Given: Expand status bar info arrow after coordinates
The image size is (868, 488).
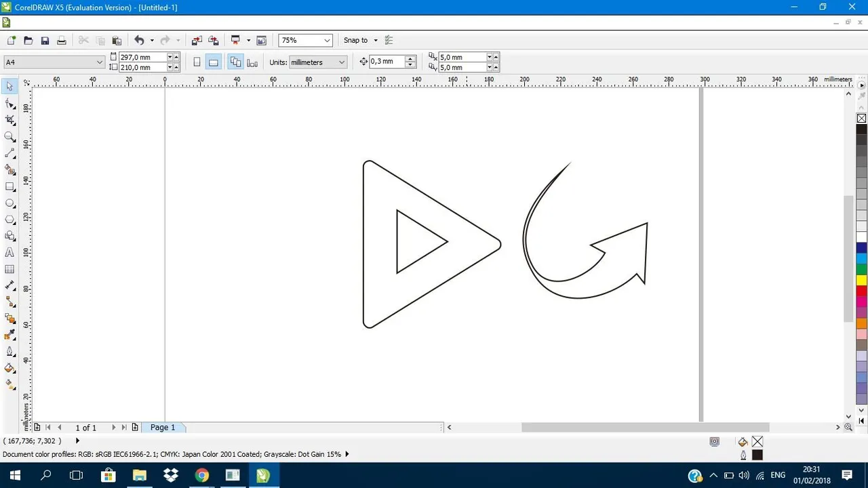Looking at the screenshot, I should coord(77,441).
